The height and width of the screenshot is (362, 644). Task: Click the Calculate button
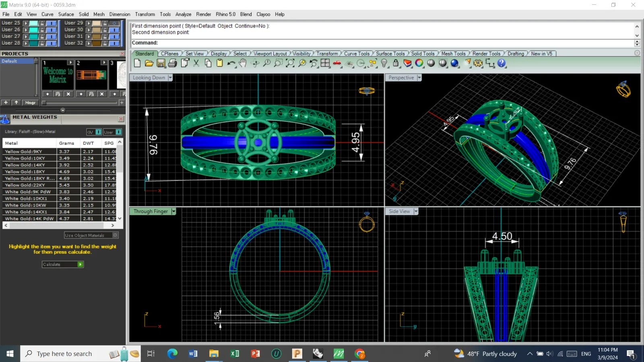63,264
